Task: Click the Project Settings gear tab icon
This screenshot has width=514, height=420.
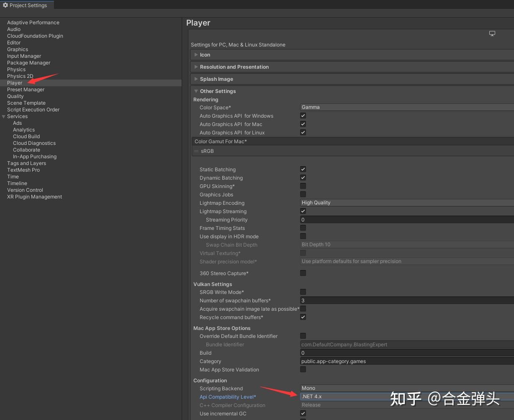Action: (5, 5)
